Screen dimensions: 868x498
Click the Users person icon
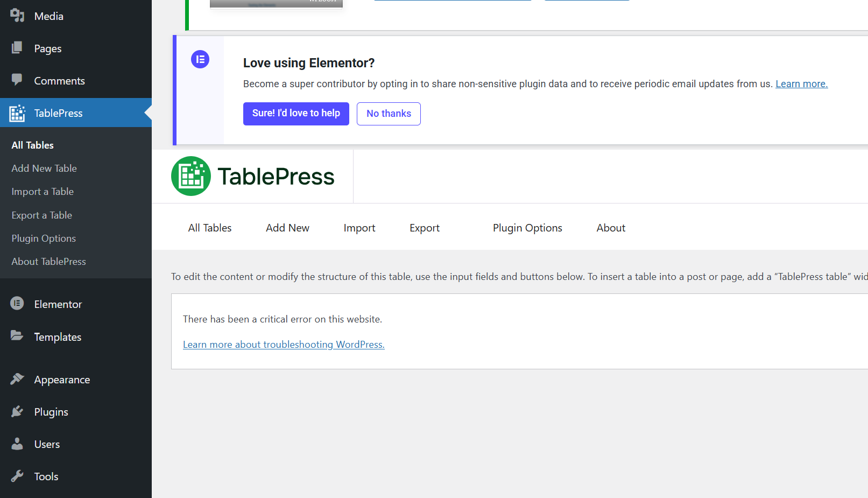click(x=17, y=444)
